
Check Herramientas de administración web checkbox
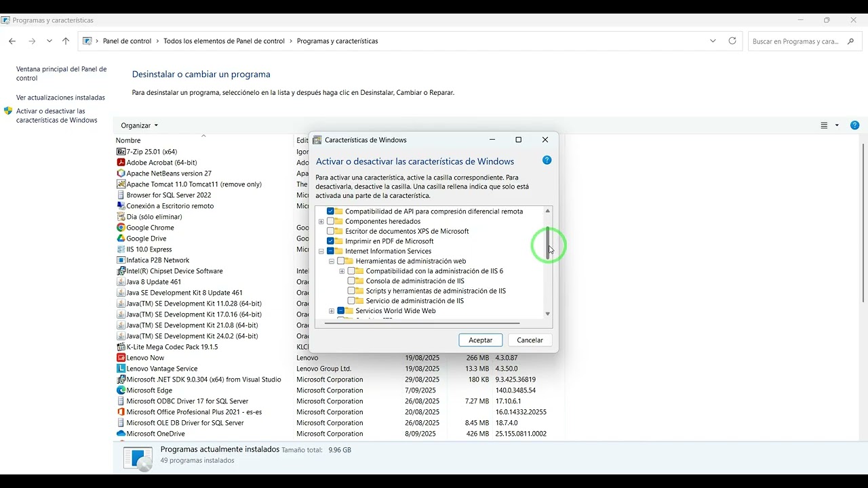341,261
